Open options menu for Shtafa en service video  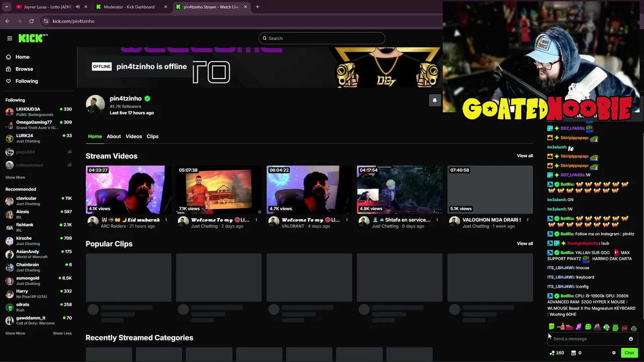437,220
